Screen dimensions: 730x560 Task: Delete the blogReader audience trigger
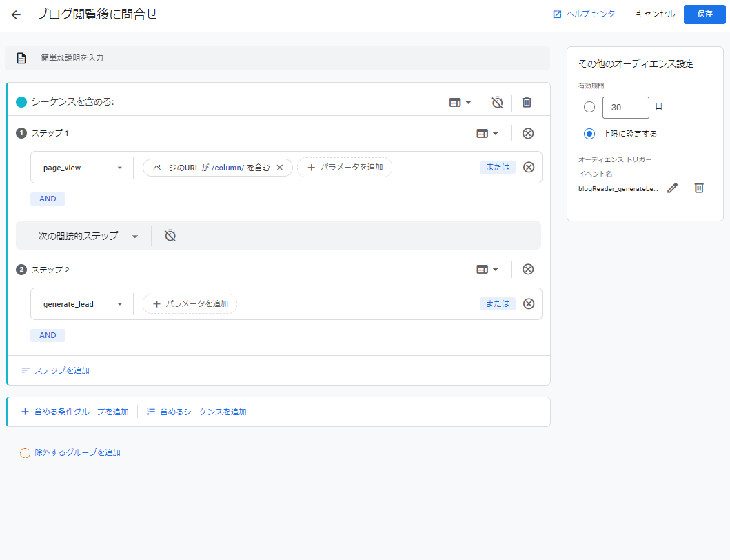(699, 188)
